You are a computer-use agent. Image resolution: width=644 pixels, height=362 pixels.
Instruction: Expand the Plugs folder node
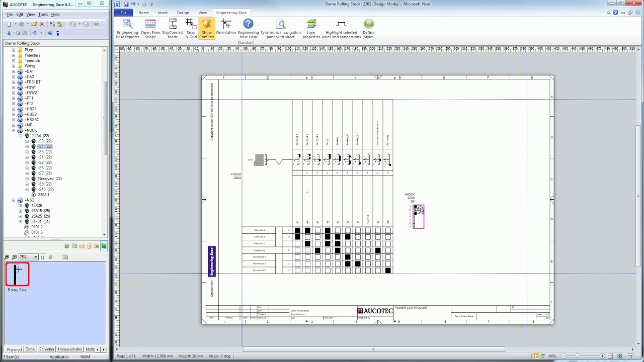tap(14, 50)
